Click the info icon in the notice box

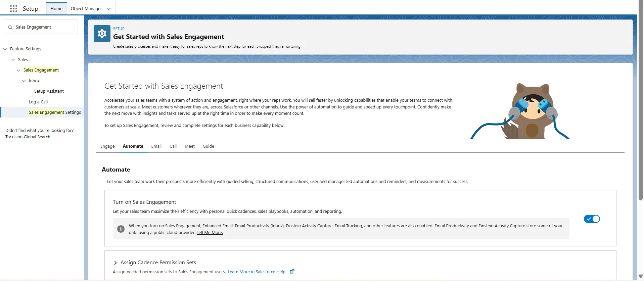[x=121, y=229]
